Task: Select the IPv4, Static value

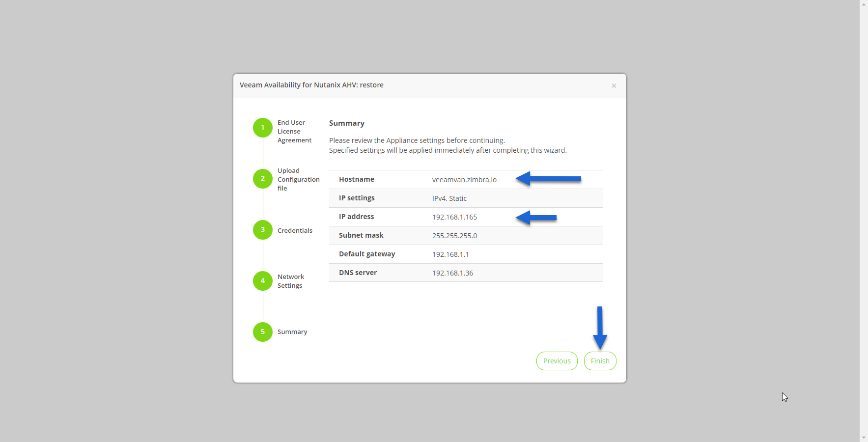Action: 449,198
